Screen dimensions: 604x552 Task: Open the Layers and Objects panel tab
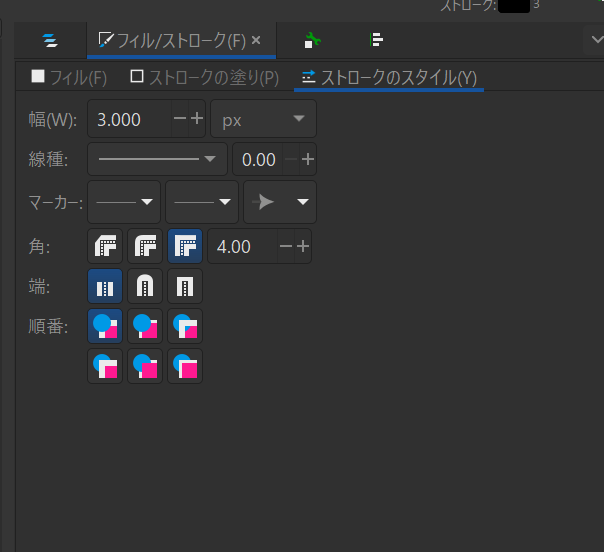[x=50, y=40]
